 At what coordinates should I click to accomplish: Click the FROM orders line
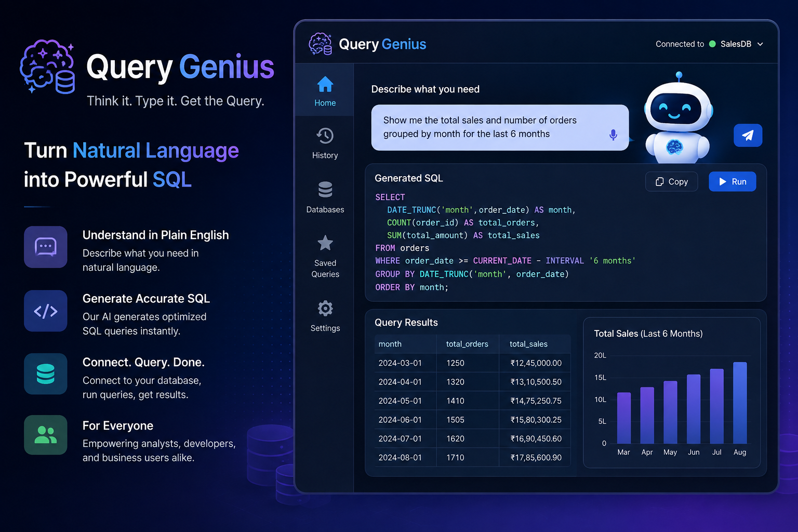pyautogui.click(x=402, y=248)
